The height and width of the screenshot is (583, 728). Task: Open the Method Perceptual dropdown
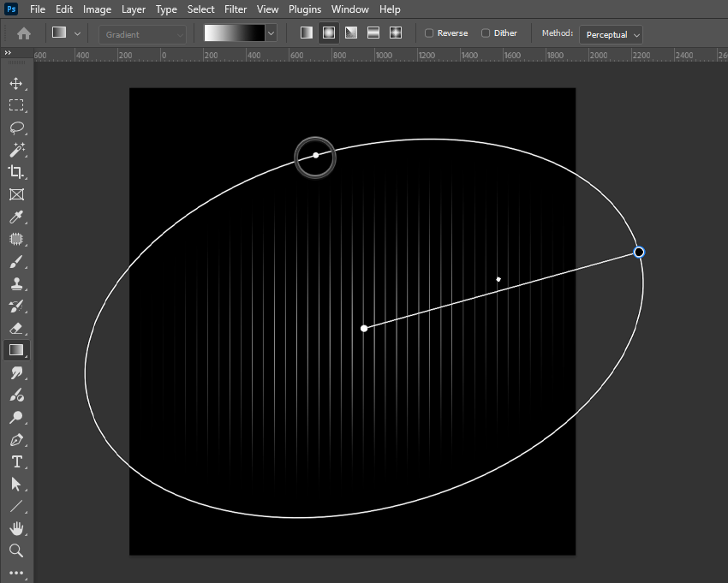[x=611, y=34]
